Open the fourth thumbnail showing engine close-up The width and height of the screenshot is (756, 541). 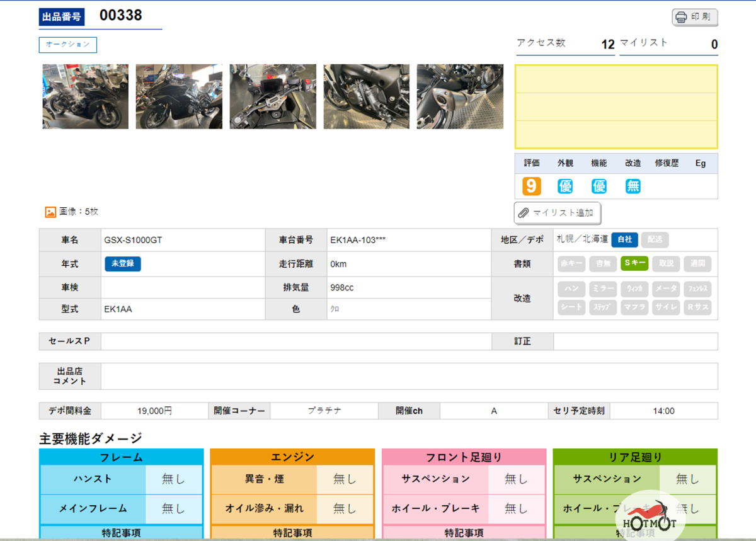(x=366, y=96)
